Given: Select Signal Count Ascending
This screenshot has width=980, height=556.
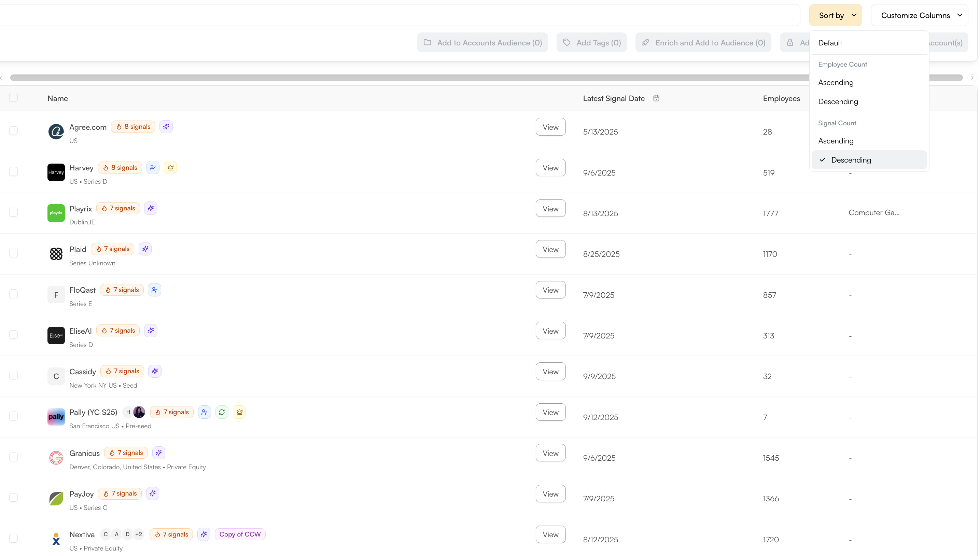Looking at the screenshot, I should tap(869, 141).
